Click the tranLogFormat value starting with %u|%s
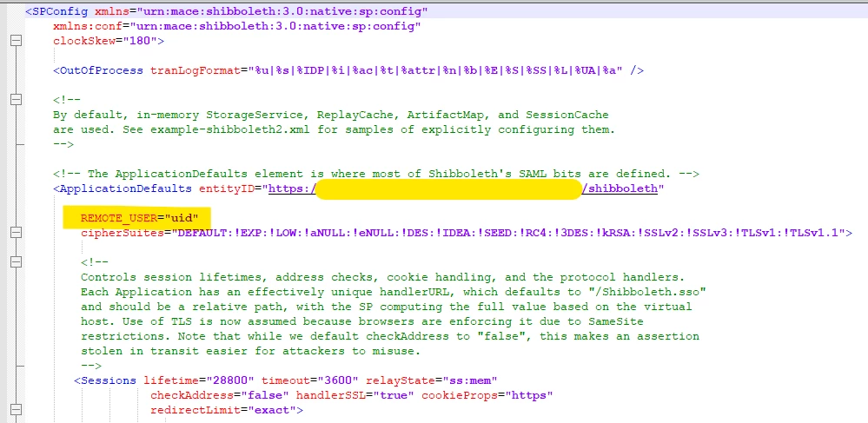This screenshot has height=423, width=868. click(x=435, y=71)
